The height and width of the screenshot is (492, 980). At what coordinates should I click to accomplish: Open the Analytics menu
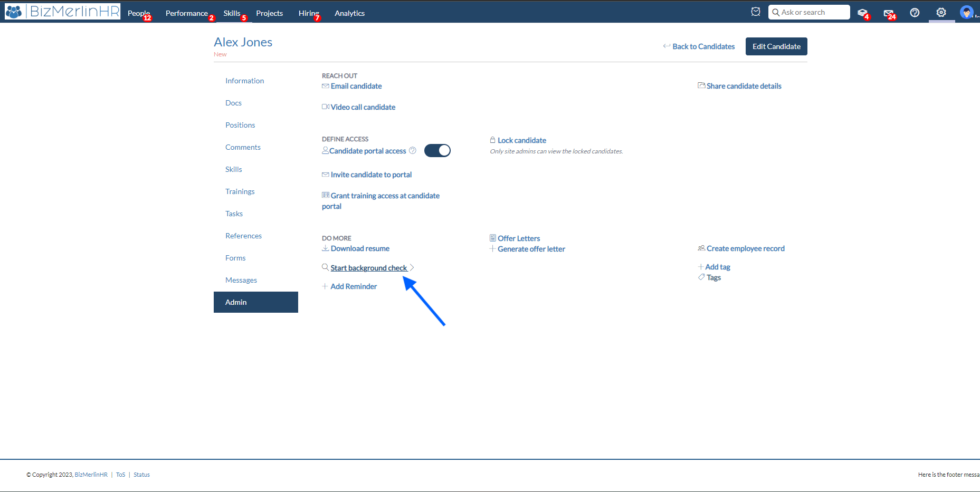(x=349, y=13)
